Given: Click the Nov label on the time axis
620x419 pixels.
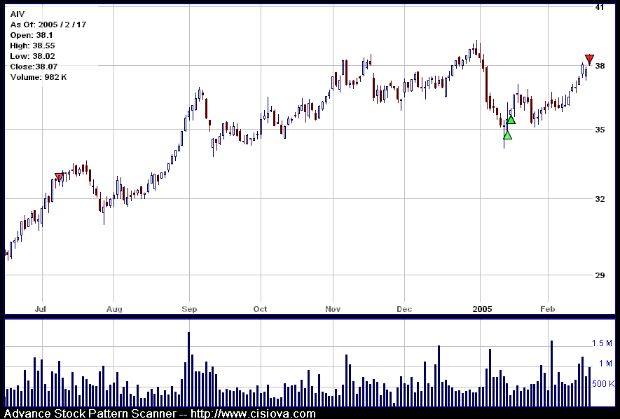Looking at the screenshot, I should tap(333, 309).
